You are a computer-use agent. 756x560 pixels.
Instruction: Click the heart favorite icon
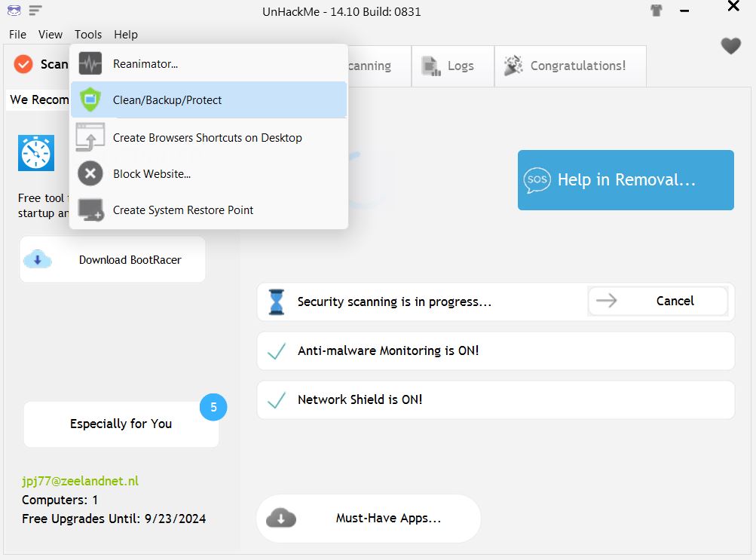click(x=731, y=46)
